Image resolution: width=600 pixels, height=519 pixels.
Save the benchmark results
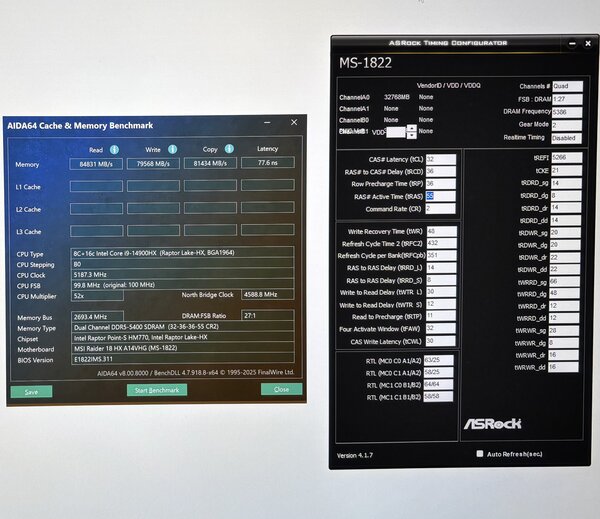coord(31,392)
